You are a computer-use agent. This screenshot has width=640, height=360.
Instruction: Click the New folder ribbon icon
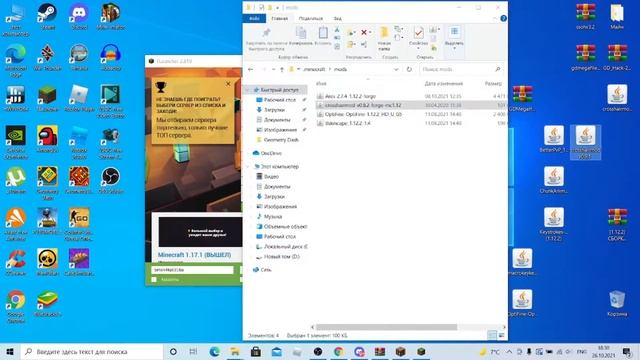384,39
